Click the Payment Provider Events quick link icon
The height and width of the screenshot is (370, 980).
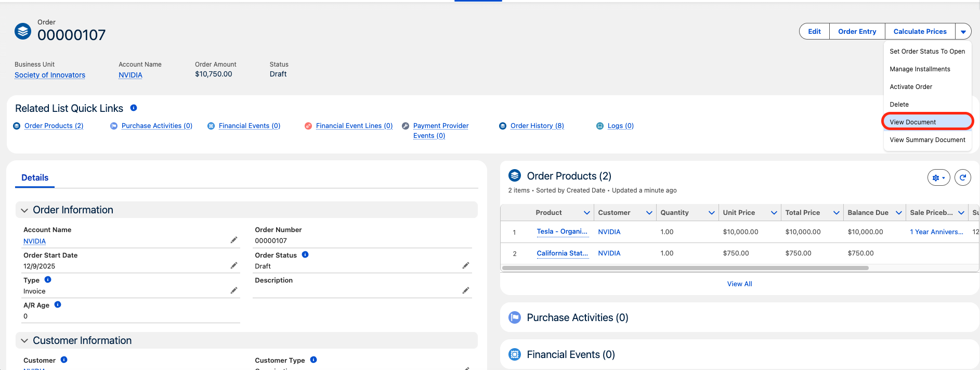pos(406,126)
